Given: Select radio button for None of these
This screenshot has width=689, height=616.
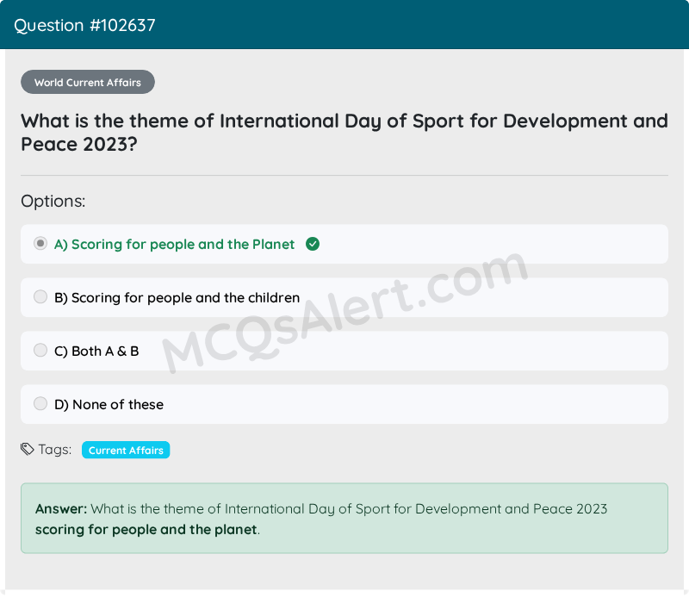Looking at the screenshot, I should pos(40,403).
